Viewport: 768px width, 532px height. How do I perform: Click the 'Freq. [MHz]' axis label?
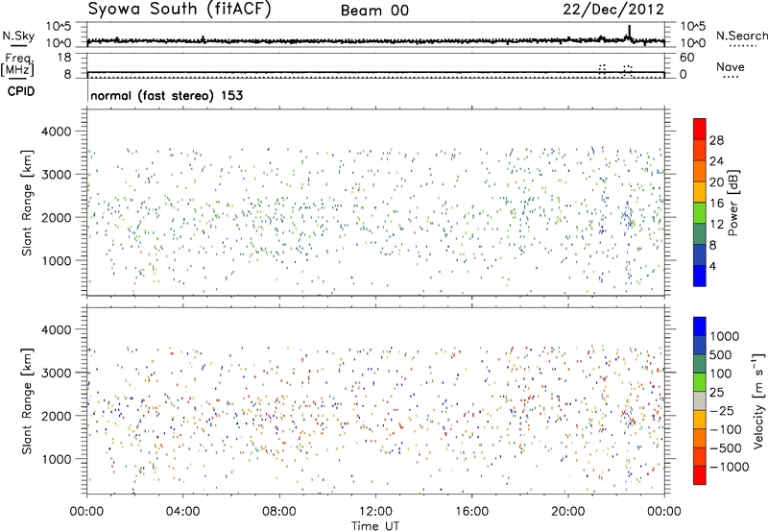(17, 65)
